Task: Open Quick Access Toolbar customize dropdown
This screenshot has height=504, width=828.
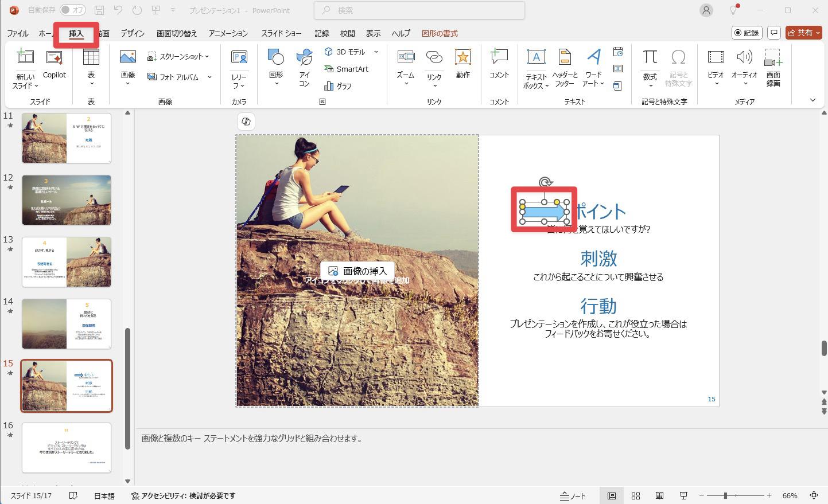Action: [x=173, y=10]
